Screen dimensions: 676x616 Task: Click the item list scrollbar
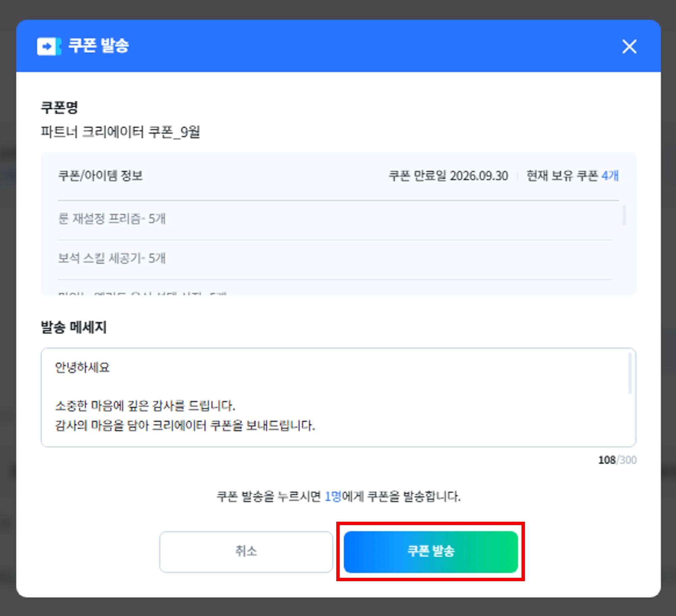[x=624, y=215]
